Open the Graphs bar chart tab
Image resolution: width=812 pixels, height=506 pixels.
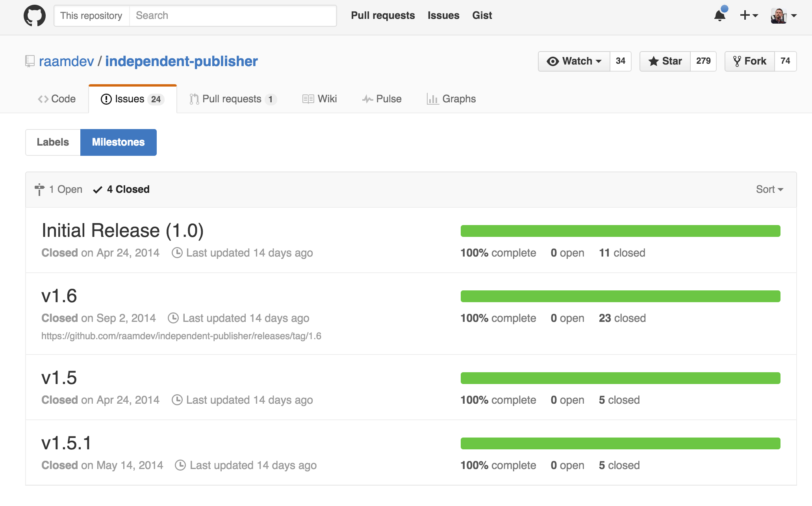click(x=451, y=99)
